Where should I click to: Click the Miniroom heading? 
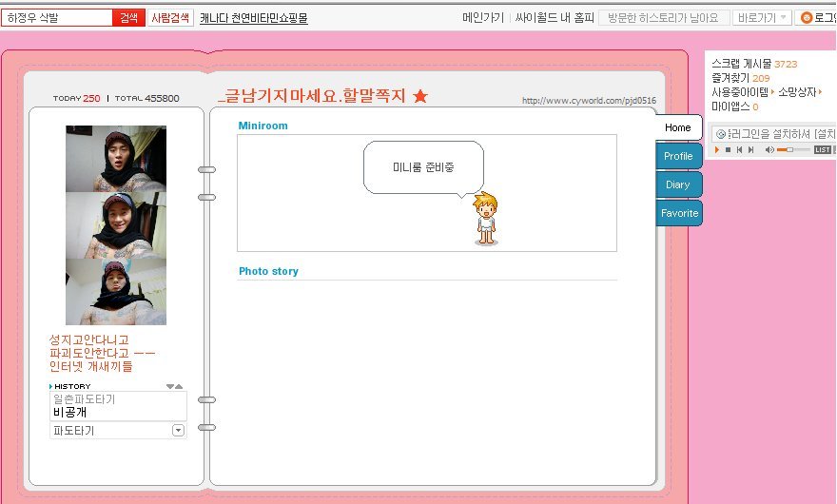coord(263,126)
